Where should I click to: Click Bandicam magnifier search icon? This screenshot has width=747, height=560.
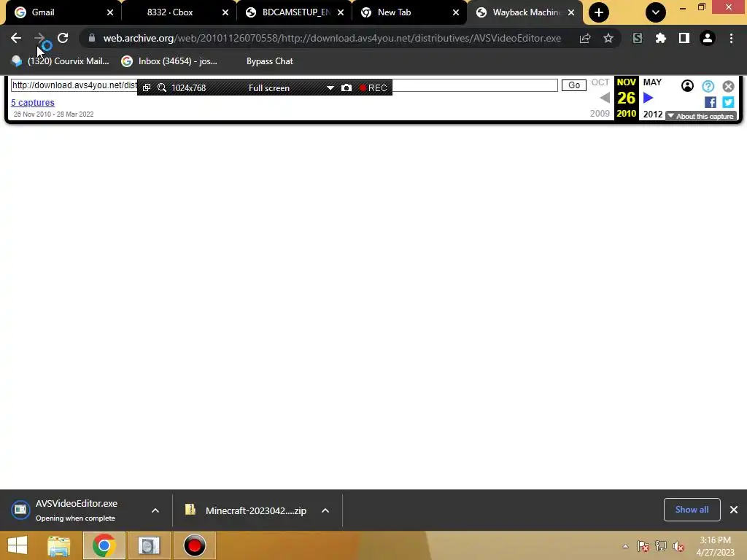point(162,87)
